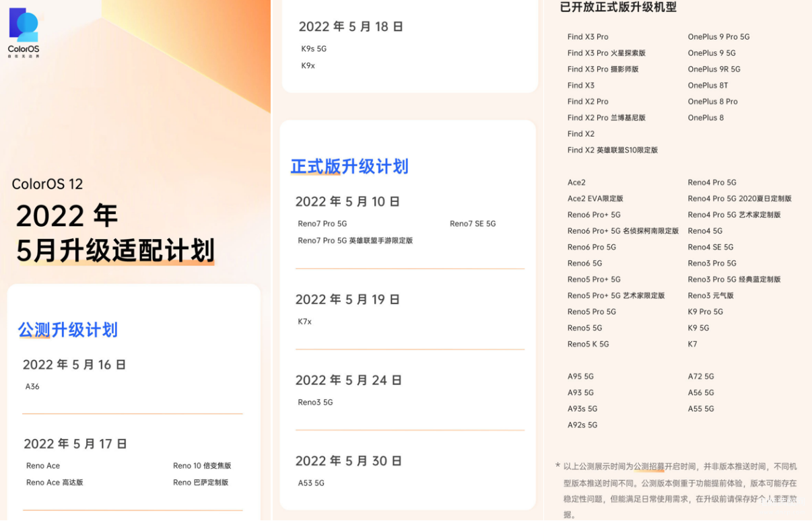Click the OnePlus 8 Pro entry
Image resolution: width=812 pixels, height=521 pixels.
coord(712,102)
